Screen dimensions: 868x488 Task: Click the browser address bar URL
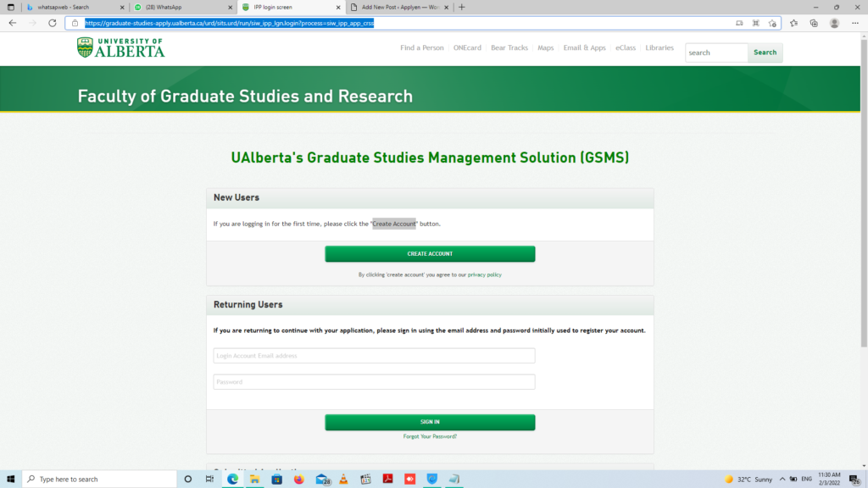(229, 23)
